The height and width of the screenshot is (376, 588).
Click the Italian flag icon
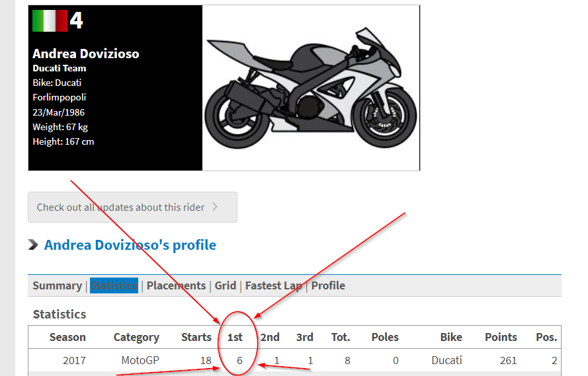click(50, 20)
